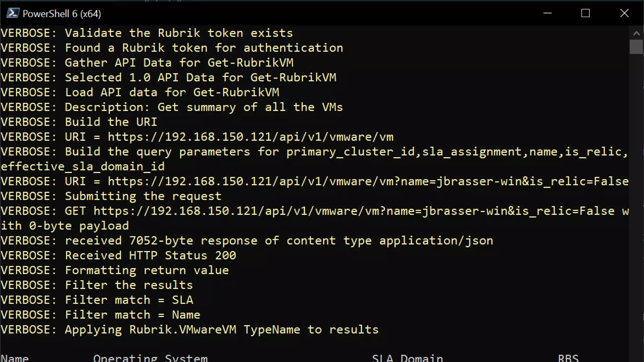Close the PowerShell 6 window
The width and height of the screenshot is (644, 362).
click(x=624, y=13)
